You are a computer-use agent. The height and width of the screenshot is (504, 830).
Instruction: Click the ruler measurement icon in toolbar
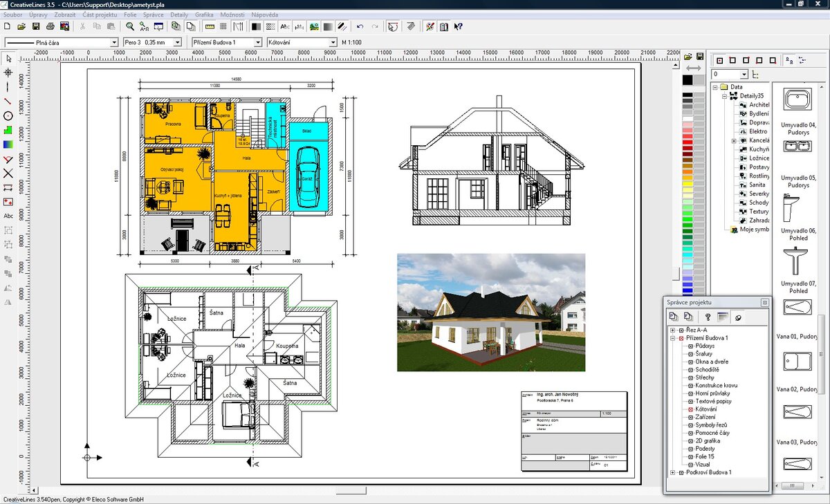tap(210, 26)
